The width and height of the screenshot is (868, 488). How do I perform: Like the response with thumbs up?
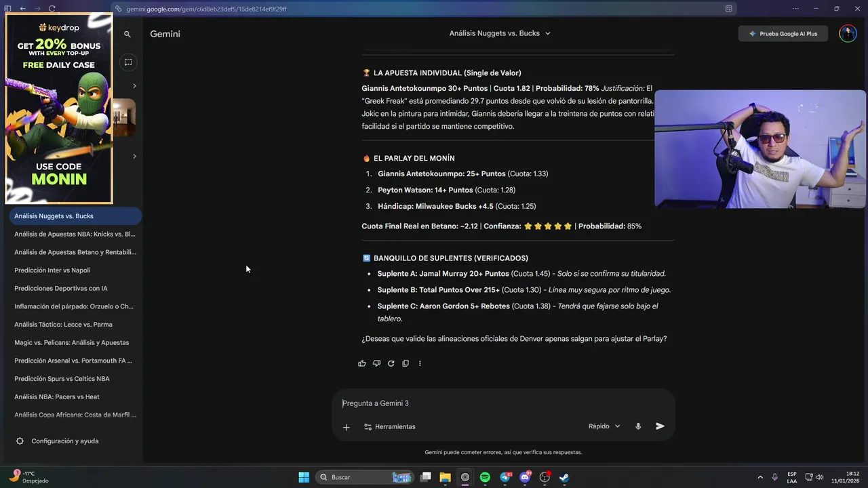click(x=362, y=363)
